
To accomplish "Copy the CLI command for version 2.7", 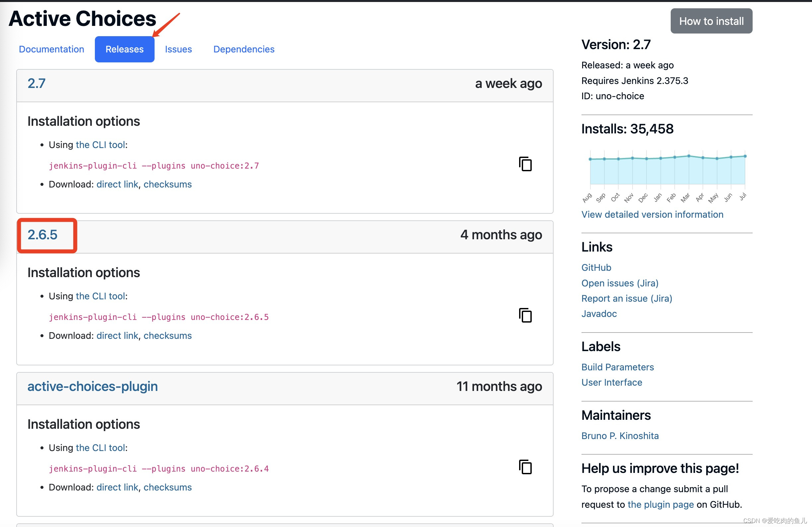I will pyautogui.click(x=525, y=165).
